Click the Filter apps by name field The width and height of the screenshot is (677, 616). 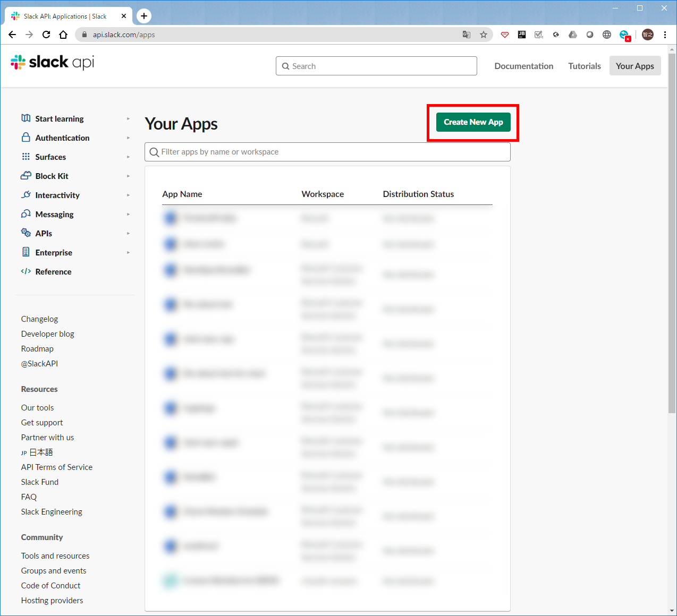tap(327, 152)
